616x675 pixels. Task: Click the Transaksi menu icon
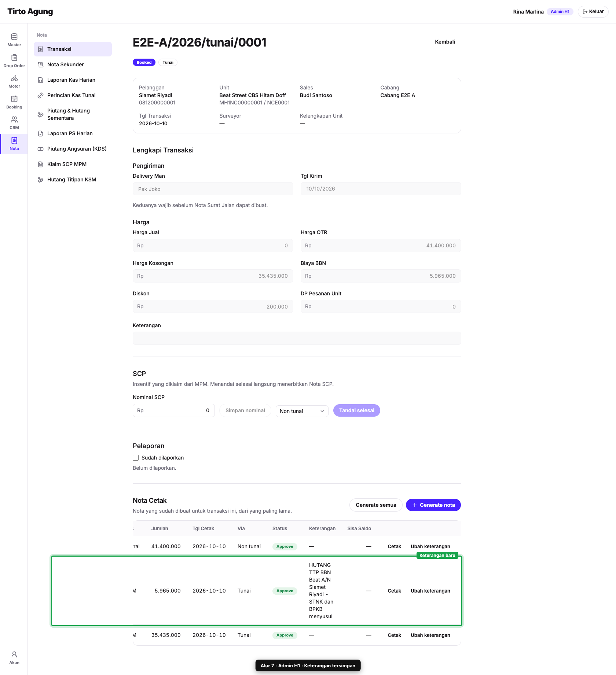click(41, 49)
